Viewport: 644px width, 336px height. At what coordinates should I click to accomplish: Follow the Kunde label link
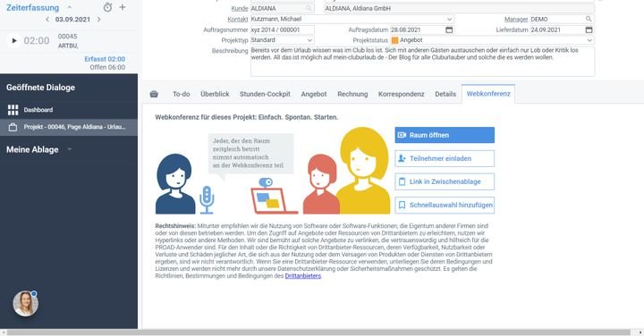pos(240,8)
